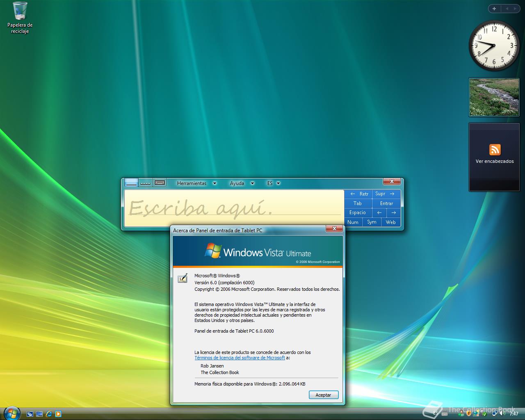The height and width of the screenshot is (420, 525).
Task: Click the Tablet PC pen icon in dialog
Action: [x=183, y=278]
